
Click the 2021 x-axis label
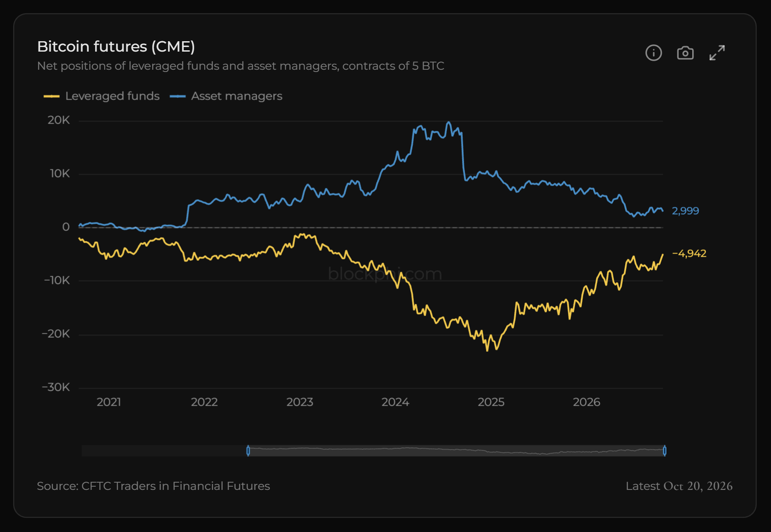[x=109, y=402]
